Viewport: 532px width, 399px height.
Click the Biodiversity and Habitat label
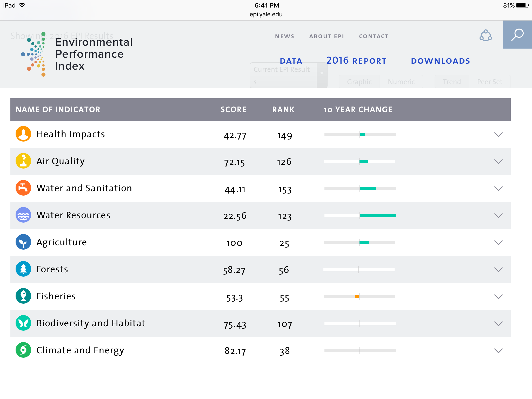pos(91,323)
